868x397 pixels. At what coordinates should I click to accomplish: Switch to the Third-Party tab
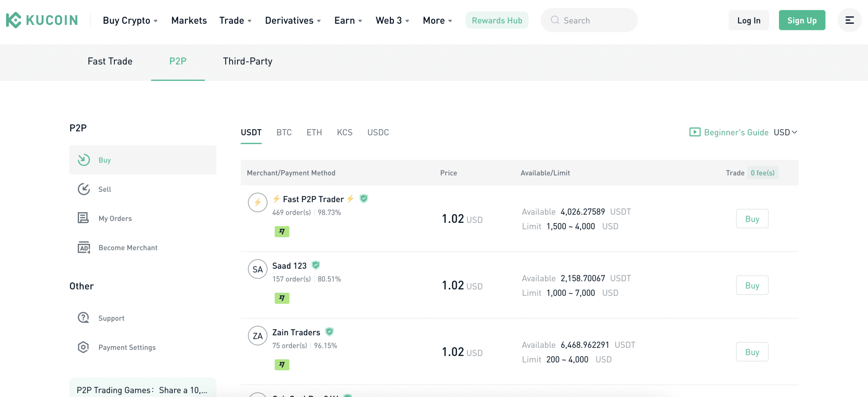click(x=248, y=61)
